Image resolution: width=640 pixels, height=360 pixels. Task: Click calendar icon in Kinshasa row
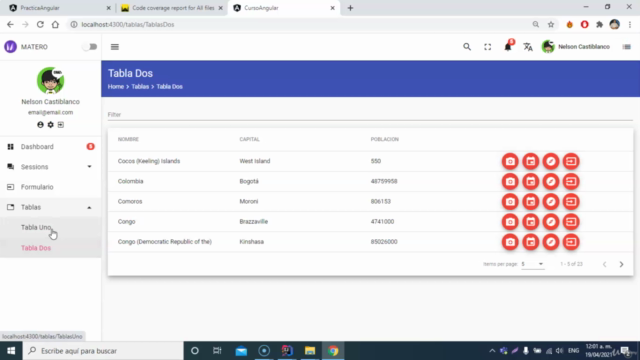click(531, 242)
